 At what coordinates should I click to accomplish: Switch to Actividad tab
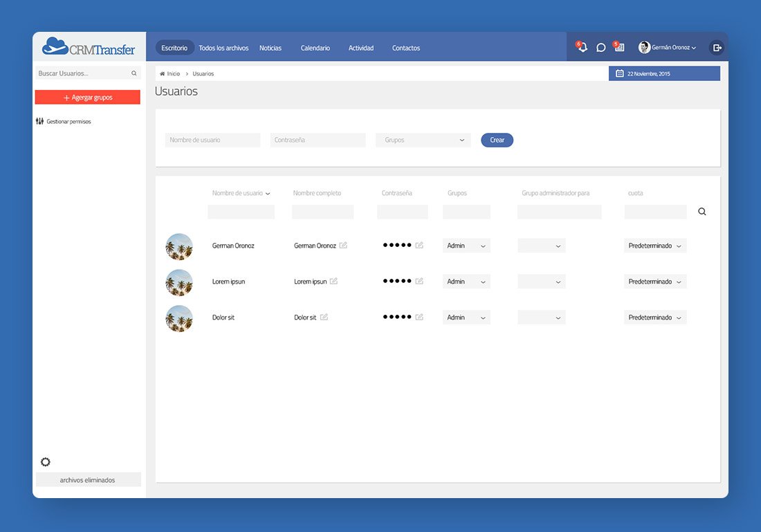[x=361, y=48]
